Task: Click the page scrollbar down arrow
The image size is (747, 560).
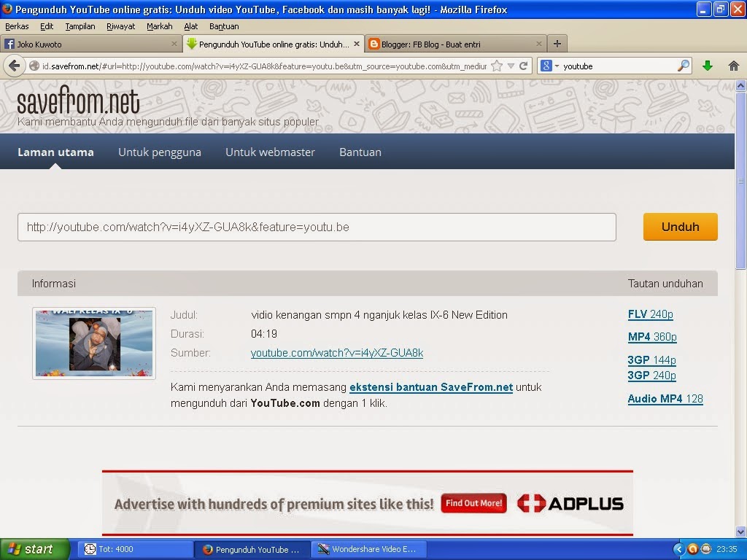Action: (x=741, y=532)
